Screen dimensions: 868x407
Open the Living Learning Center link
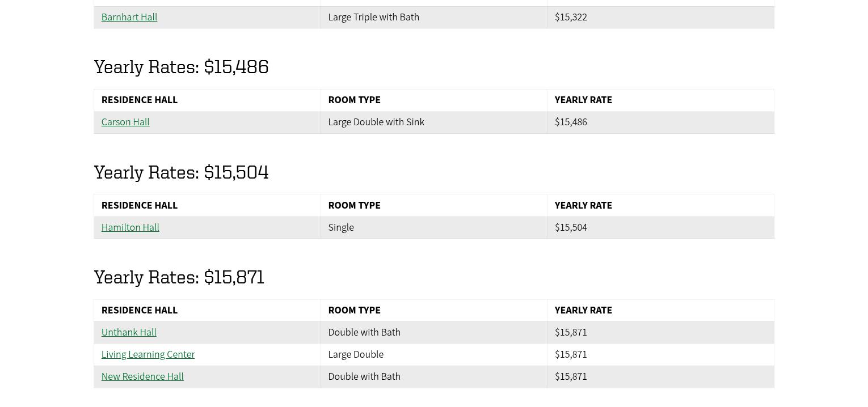148,355
